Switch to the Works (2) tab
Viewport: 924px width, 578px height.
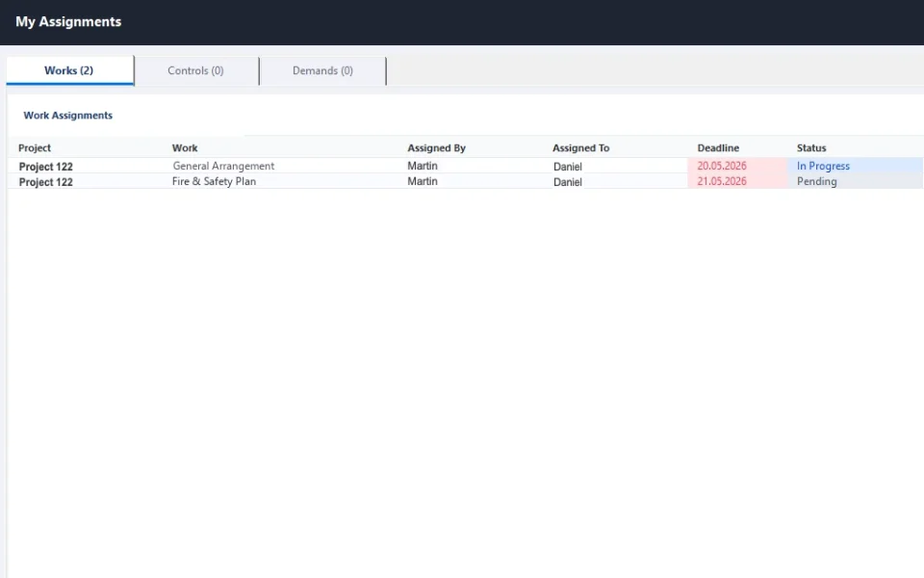click(69, 70)
